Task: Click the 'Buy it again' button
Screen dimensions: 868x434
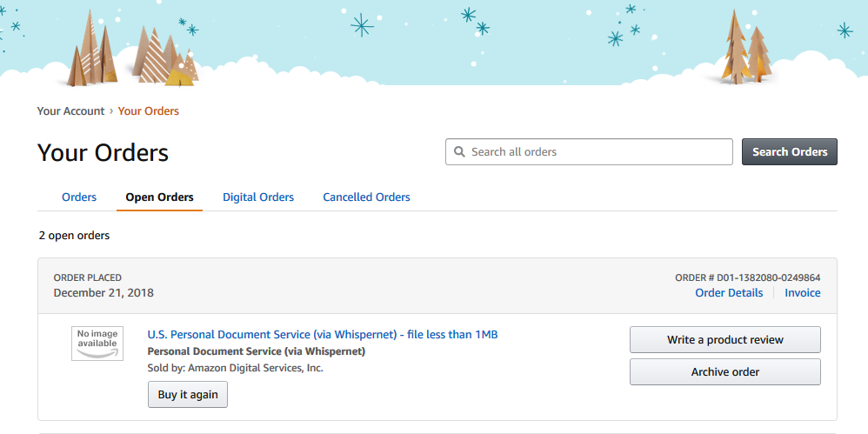Action: (x=188, y=395)
